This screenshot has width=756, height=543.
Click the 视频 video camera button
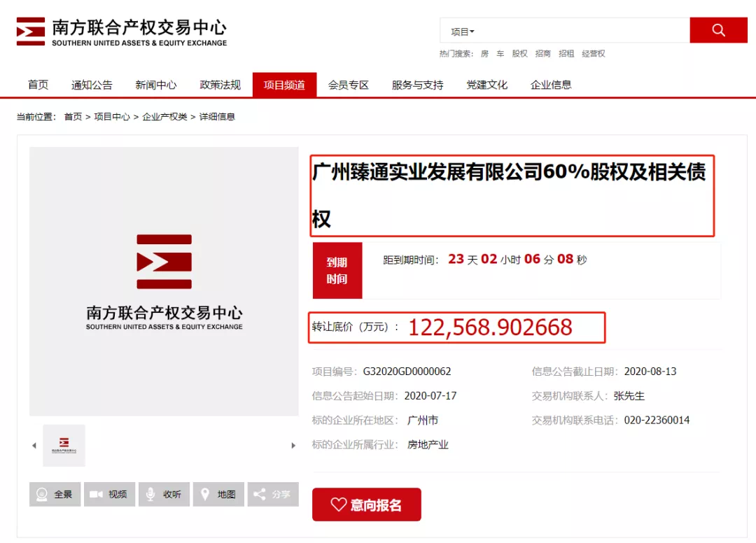(109, 494)
